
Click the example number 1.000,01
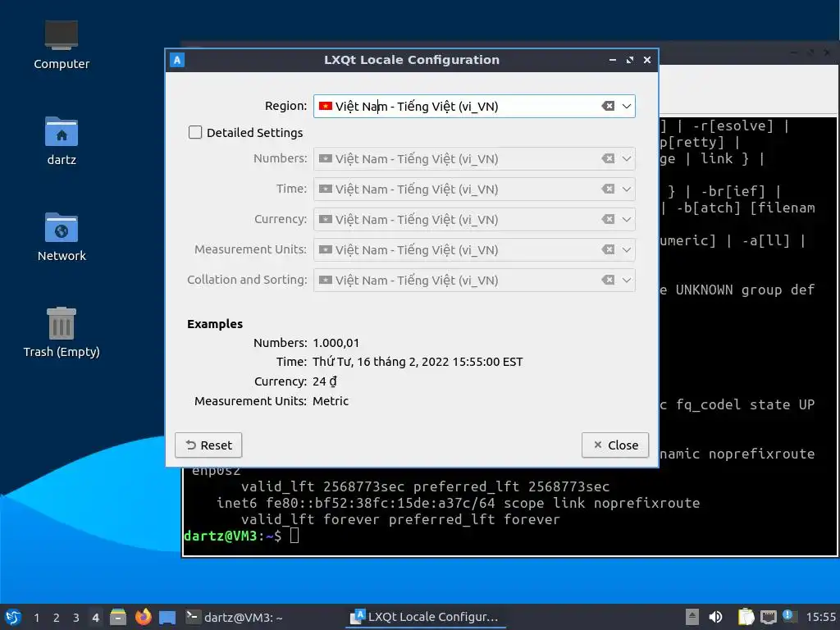pyautogui.click(x=336, y=343)
